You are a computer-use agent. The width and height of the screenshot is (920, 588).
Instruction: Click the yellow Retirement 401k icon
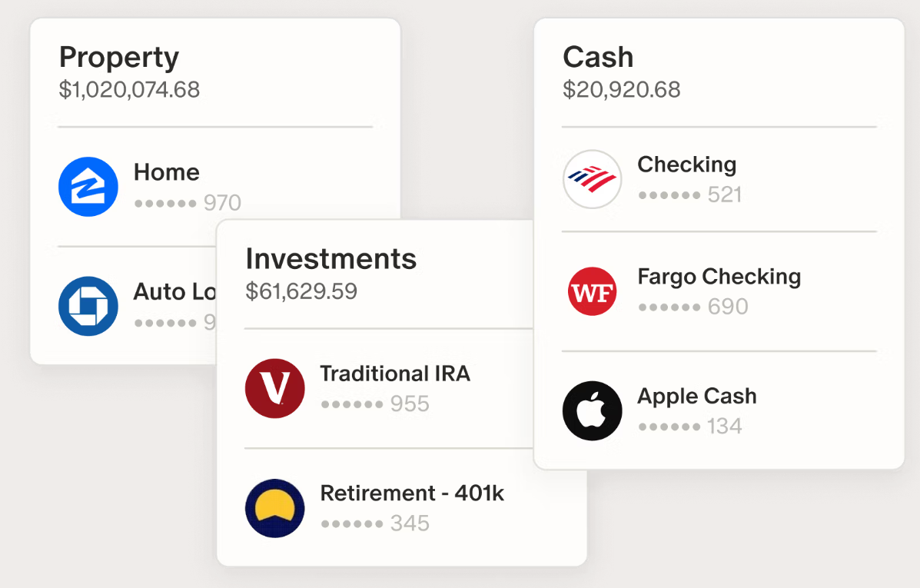coord(275,508)
